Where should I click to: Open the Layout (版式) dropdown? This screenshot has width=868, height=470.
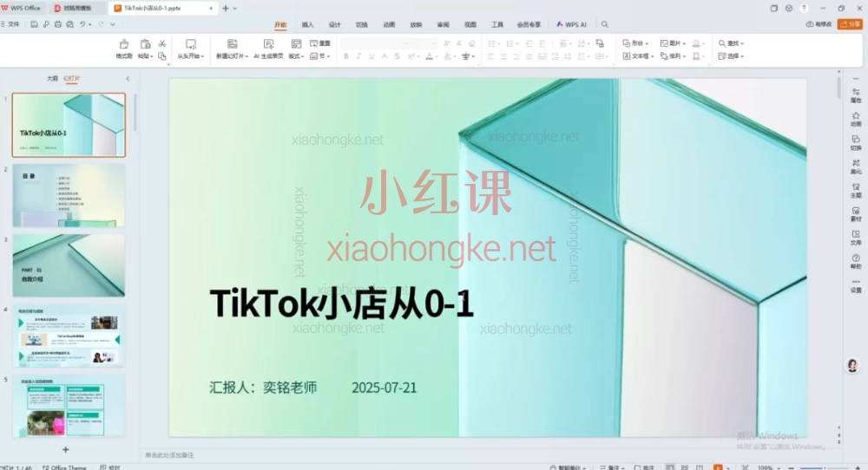296,56
